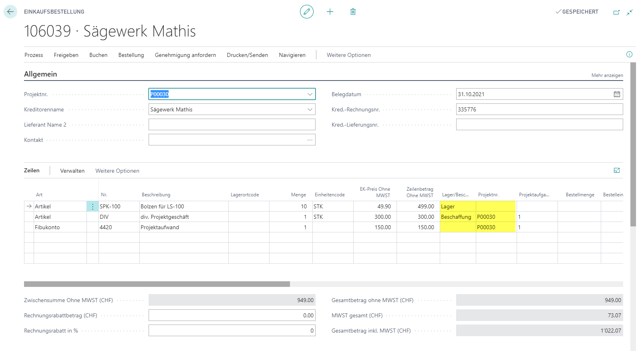644x351 pixels.
Task: Click the Einheitencode column header
Action: pyautogui.click(x=330, y=195)
